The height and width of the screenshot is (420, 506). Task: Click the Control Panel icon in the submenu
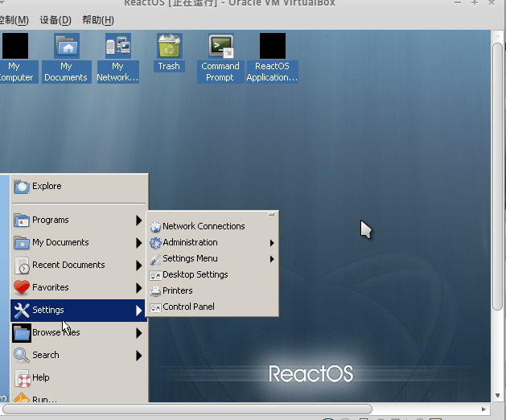coord(155,307)
